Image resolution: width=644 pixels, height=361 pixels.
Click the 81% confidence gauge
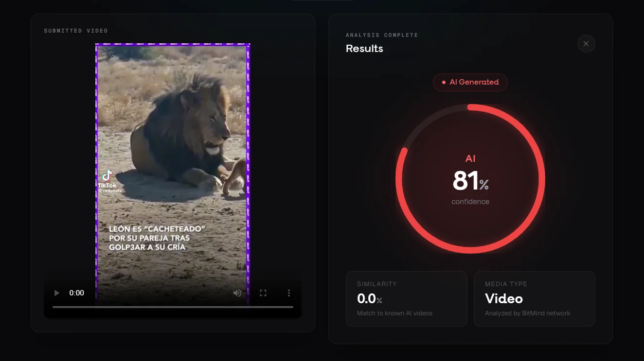tap(470, 179)
